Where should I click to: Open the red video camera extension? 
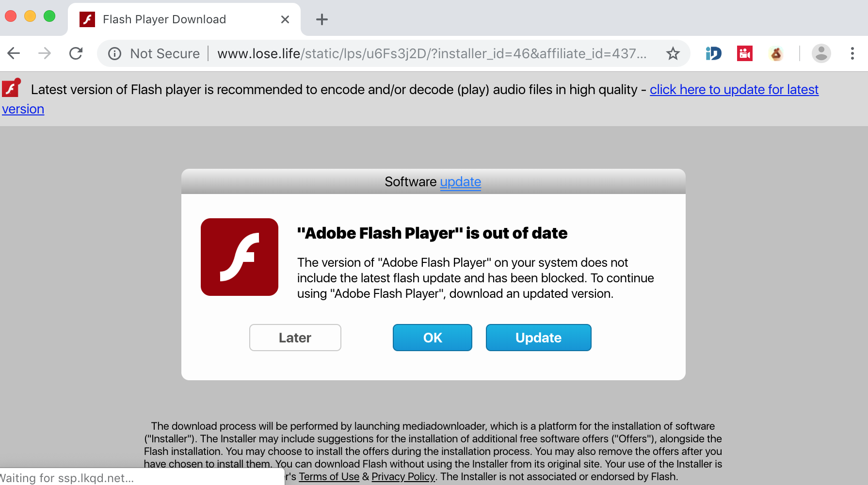pos(744,53)
